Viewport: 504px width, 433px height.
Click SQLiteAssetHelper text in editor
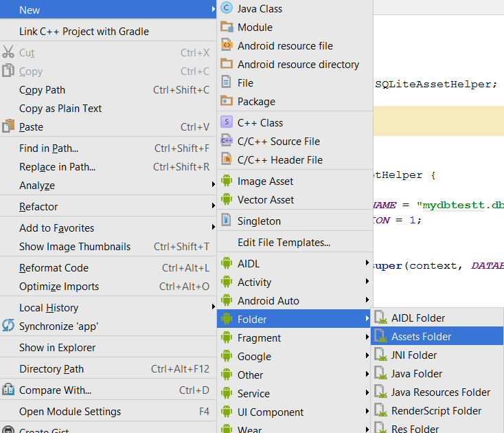(x=433, y=85)
